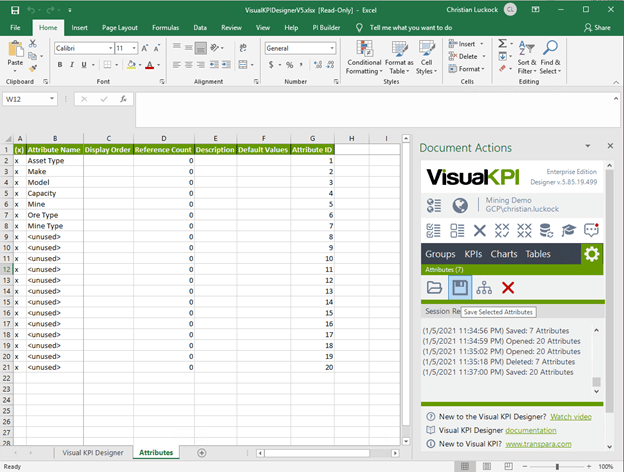Open the green gear settings icon

(592, 254)
